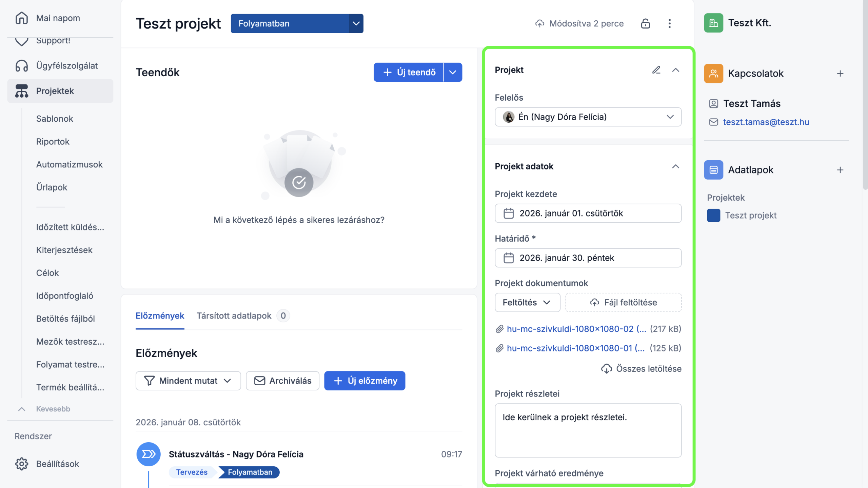The image size is (868, 488).
Task: Open Ügyfélszolgálat headset item
Action: (22, 65)
